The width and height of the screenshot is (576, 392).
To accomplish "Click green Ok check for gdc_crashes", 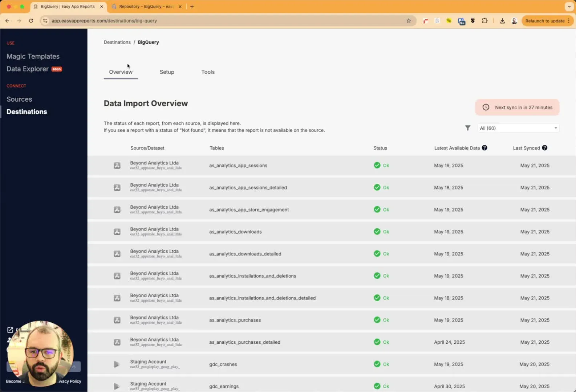I will pyautogui.click(x=377, y=364).
